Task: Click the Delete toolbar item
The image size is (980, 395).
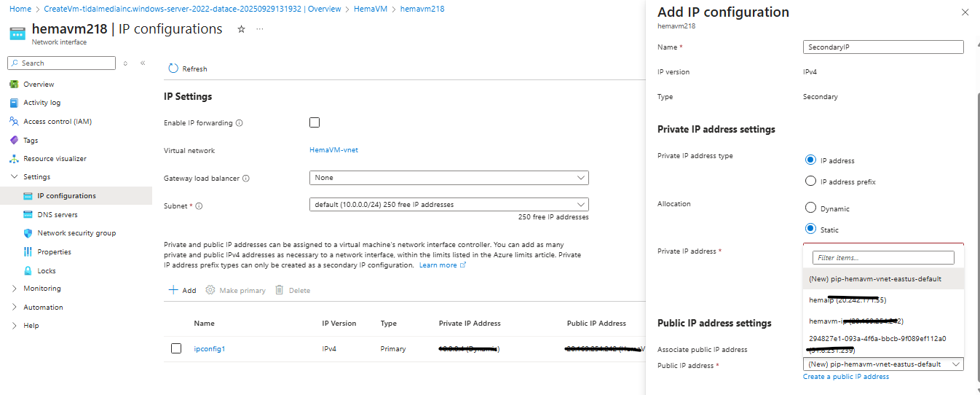Action: [293, 290]
